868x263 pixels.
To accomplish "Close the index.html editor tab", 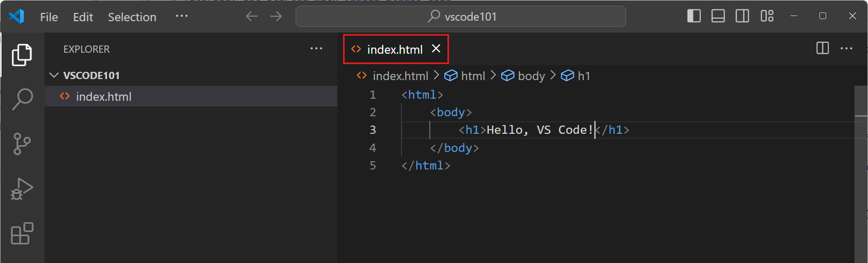I will pos(436,49).
